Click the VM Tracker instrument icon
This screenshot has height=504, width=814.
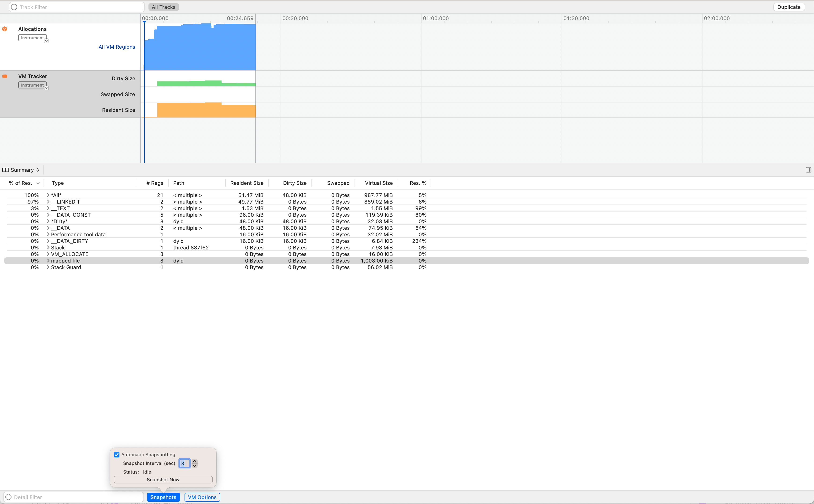(x=5, y=76)
